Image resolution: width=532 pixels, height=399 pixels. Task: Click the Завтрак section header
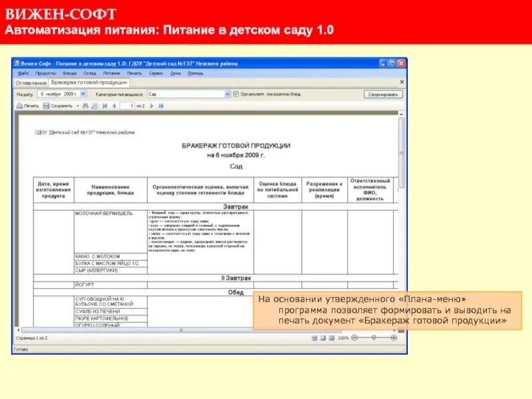(x=235, y=207)
